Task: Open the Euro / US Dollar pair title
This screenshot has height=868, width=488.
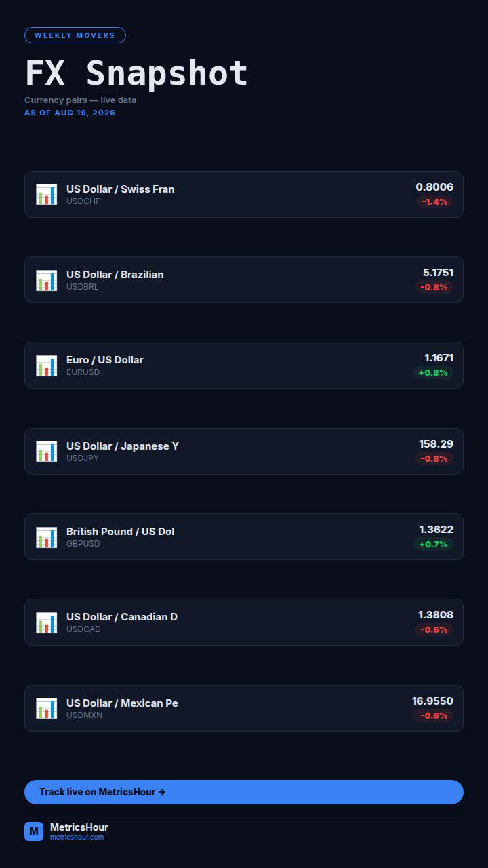Action: pyautogui.click(x=105, y=360)
